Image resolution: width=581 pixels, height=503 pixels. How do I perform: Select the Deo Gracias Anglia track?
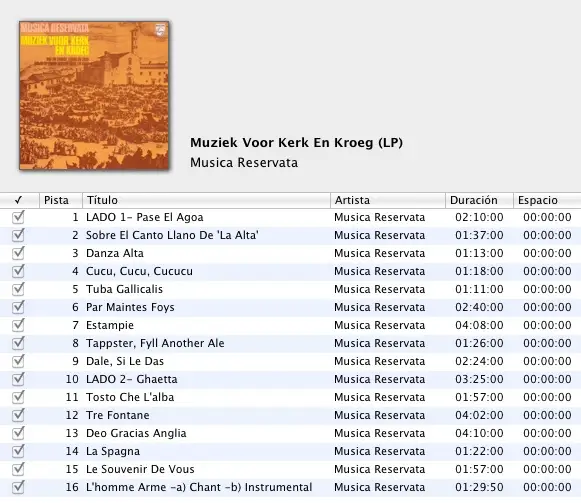pos(290,433)
